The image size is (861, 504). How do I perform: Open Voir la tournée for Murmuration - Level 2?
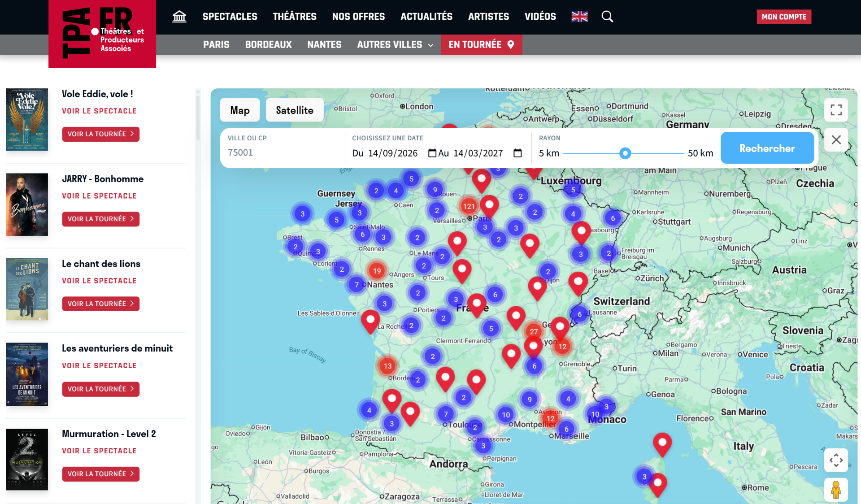[x=100, y=474]
